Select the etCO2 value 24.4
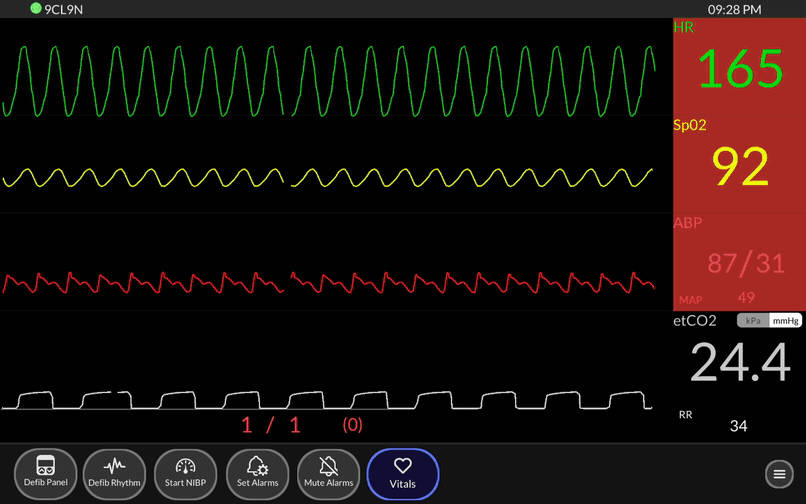Image resolution: width=806 pixels, height=504 pixels. [x=740, y=363]
